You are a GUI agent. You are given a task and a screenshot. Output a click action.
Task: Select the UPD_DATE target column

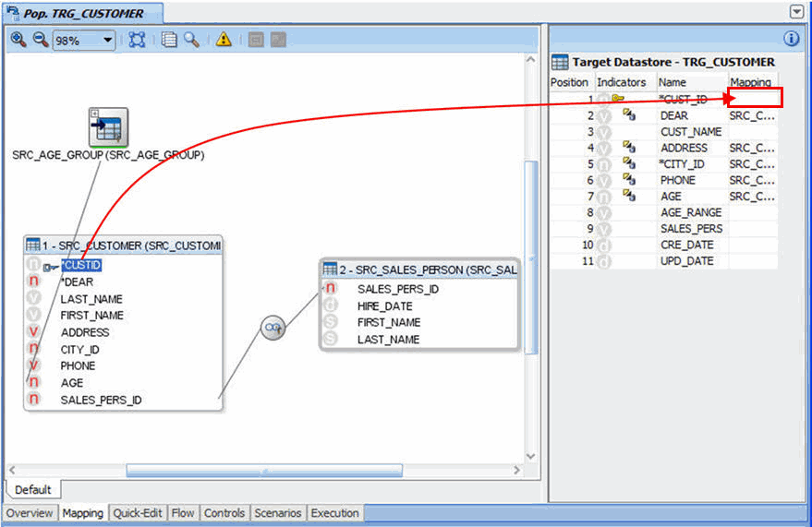click(686, 260)
